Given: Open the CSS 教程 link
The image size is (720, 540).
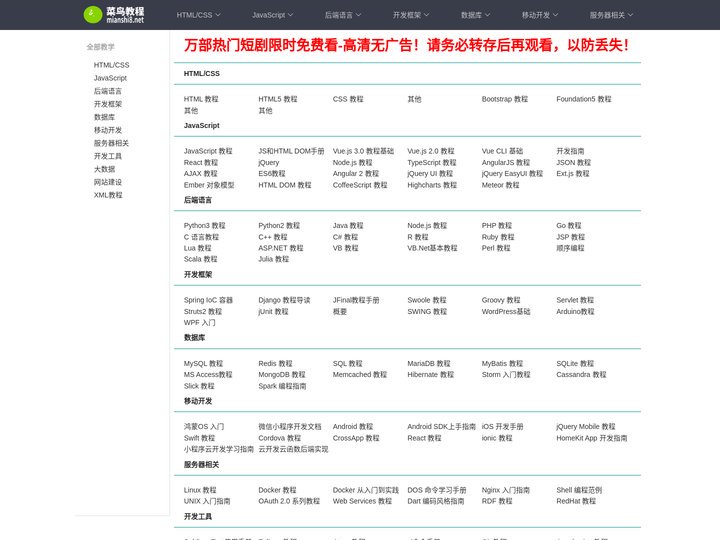Looking at the screenshot, I should pos(348,99).
